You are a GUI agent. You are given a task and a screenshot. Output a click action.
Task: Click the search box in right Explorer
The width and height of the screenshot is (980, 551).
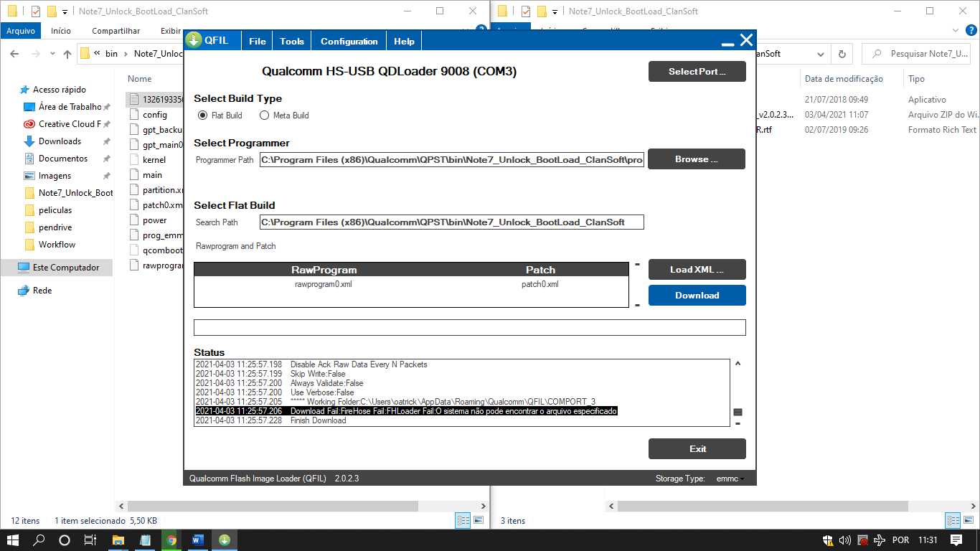click(x=917, y=54)
